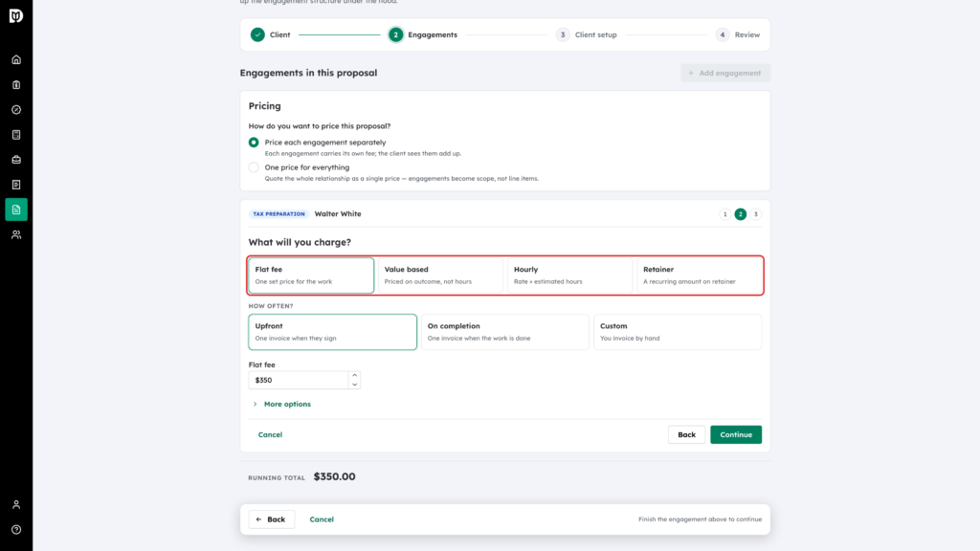Select Upfront invoicing option
980x551 pixels.
pos(332,332)
